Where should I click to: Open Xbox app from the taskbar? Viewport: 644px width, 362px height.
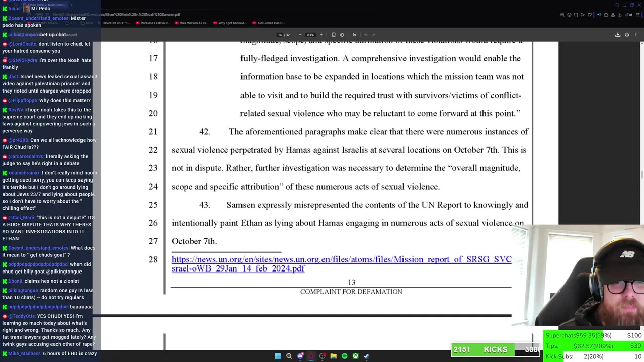[355, 356]
